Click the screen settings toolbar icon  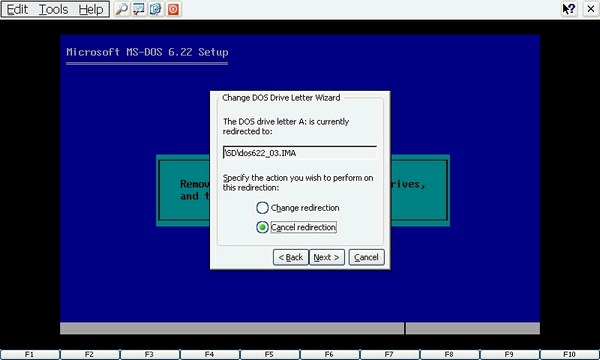tap(139, 9)
